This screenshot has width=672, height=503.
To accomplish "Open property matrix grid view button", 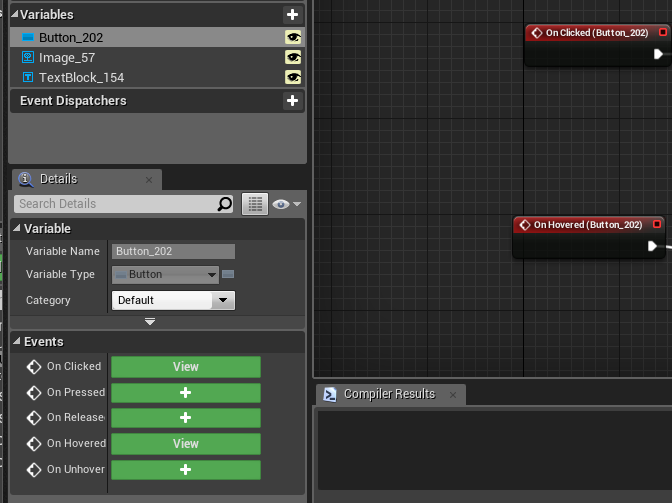I will pyautogui.click(x=255, y=204).
